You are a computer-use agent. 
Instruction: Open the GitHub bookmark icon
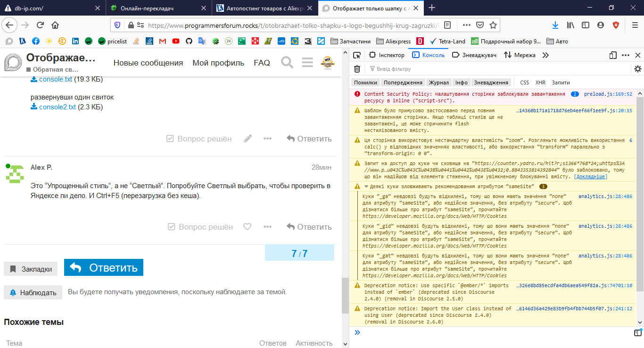(189, 41)
